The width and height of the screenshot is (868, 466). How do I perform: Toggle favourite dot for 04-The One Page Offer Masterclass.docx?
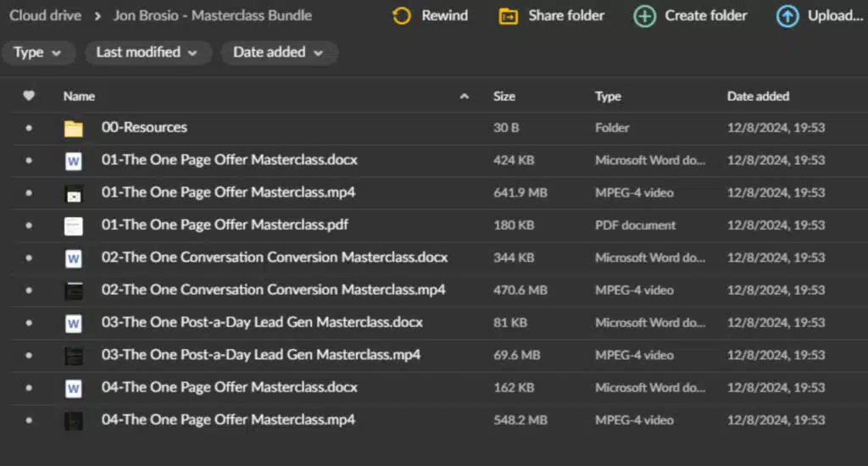point(29,388)
